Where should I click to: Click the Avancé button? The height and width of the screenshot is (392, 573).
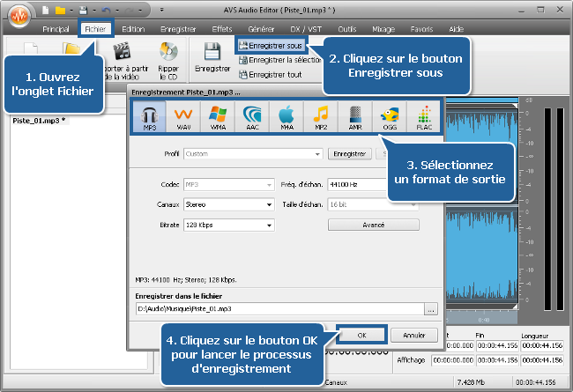[x=374, y=225]
